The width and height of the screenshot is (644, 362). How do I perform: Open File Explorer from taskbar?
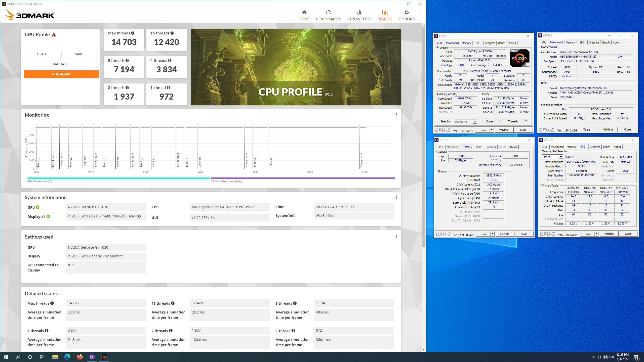coord(55,357)
